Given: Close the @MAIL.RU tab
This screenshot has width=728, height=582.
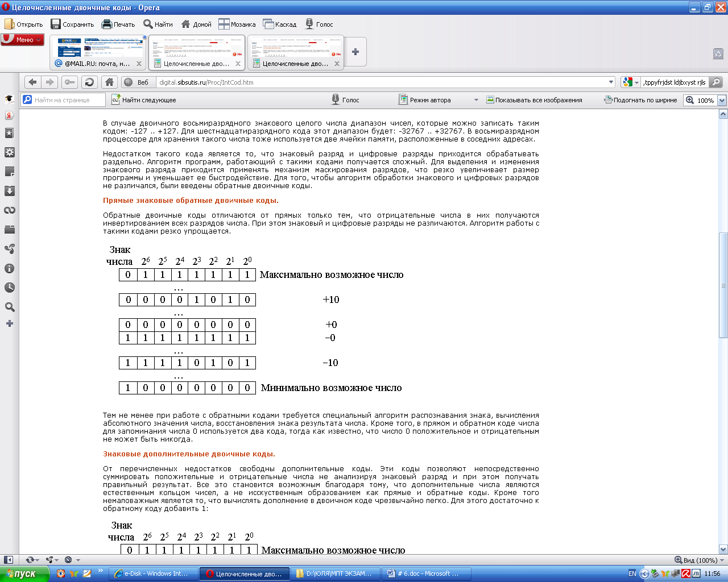Looking at the screenshot, I should 139,64.
